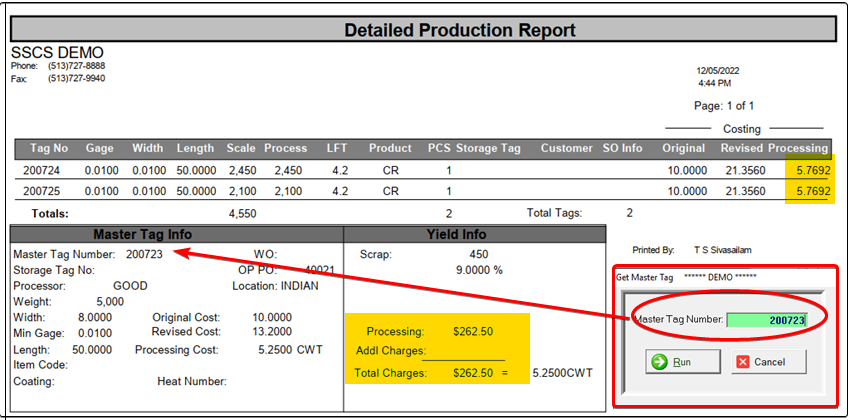Click the Tag No column header

pos(49,148)
